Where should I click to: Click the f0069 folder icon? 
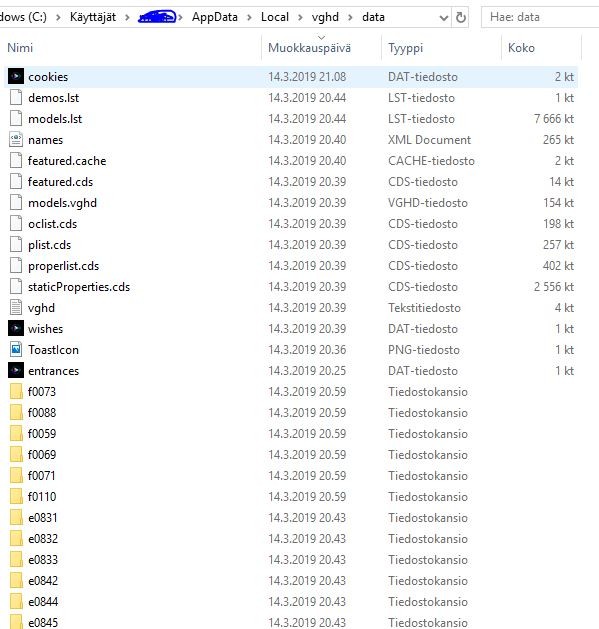pyautogui.click(x=16, y=455)
